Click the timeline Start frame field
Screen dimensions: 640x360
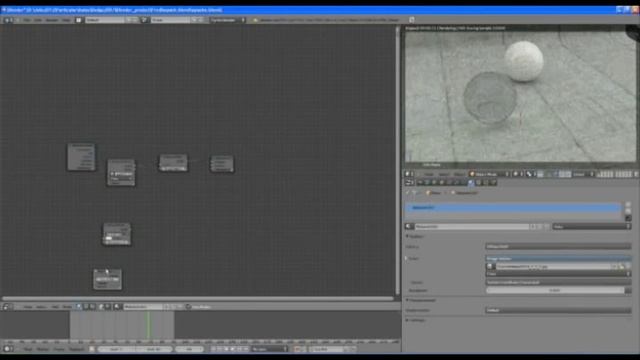point(116,349)
